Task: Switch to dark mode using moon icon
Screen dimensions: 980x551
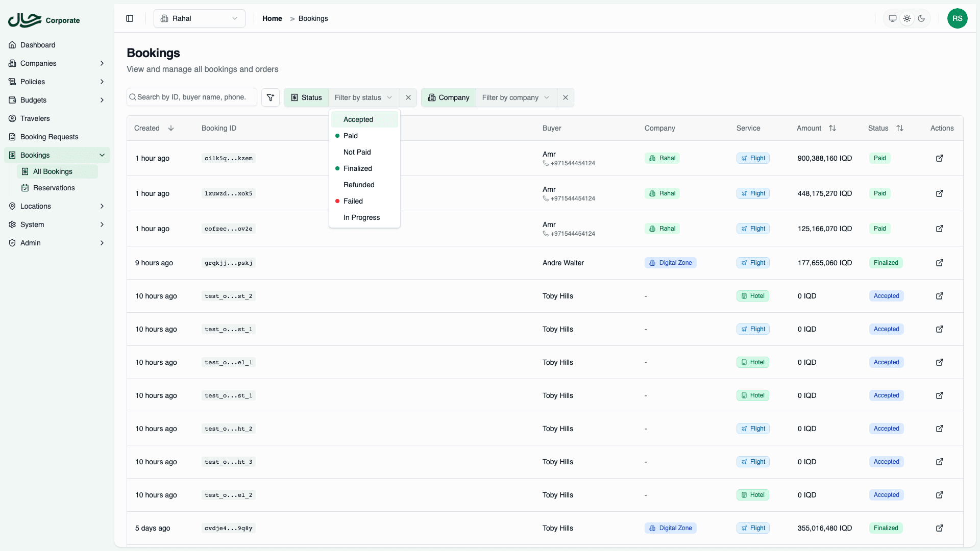Action: [x=922, y=18]
